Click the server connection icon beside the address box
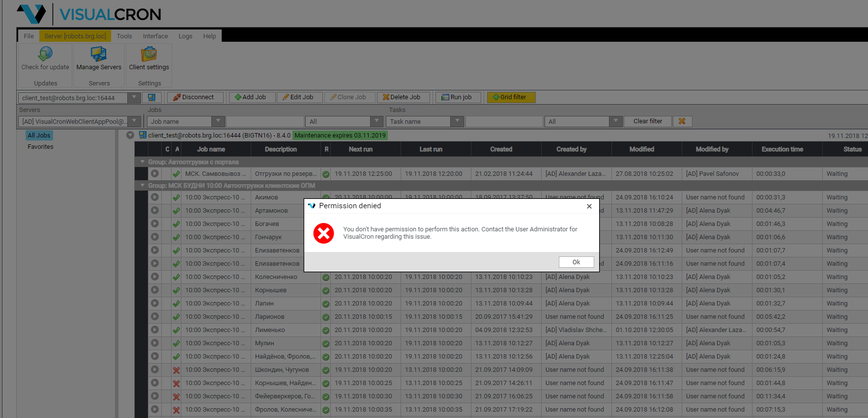This screenshot has width=868, height=418. (151, 97)
